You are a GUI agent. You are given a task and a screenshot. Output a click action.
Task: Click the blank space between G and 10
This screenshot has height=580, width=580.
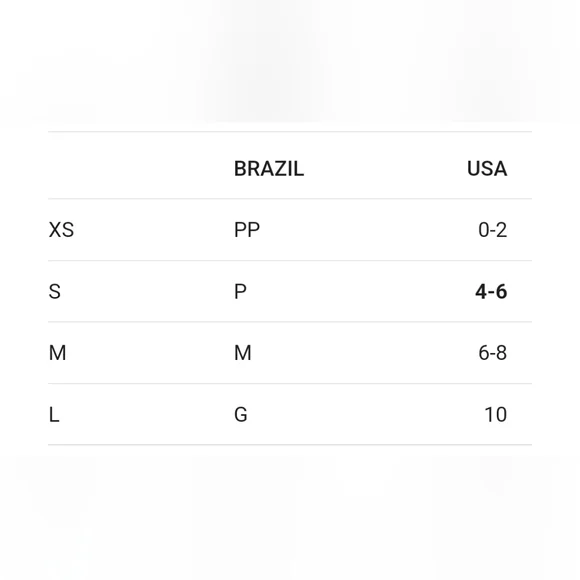coord(365,415)
